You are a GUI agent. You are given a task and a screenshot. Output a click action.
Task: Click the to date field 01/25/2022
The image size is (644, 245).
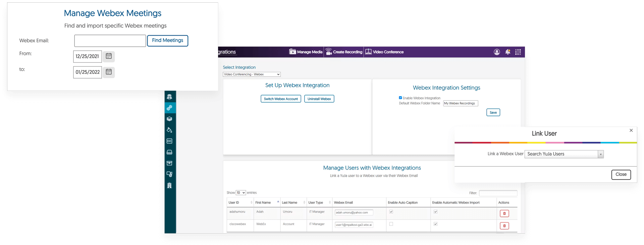[88, 72]
